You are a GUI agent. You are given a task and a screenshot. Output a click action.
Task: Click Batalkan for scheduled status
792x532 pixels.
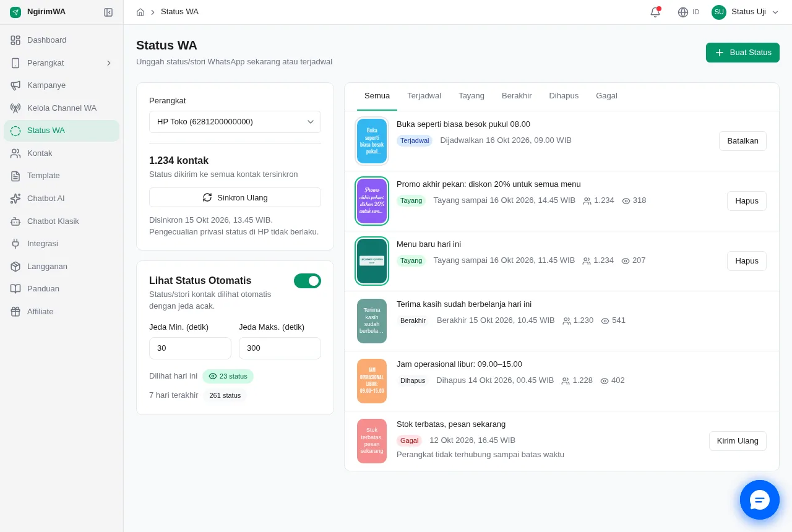742,141
